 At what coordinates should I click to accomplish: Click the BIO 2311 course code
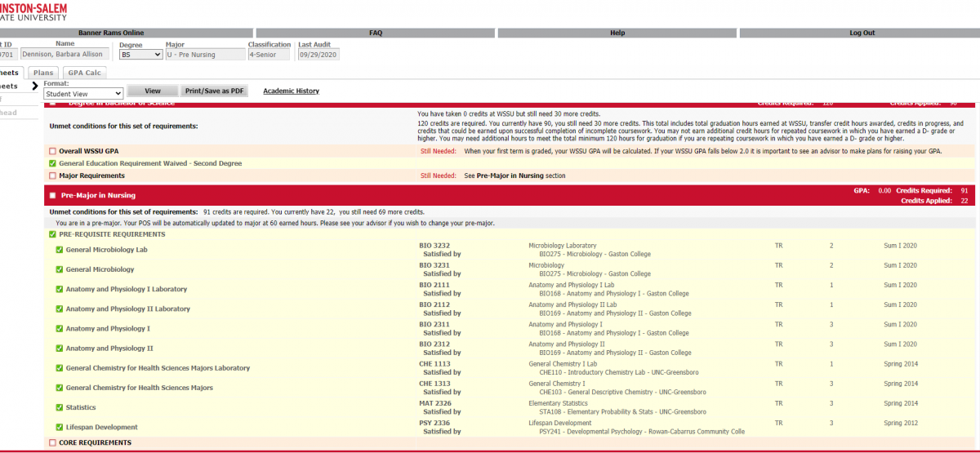pos(434,324)
